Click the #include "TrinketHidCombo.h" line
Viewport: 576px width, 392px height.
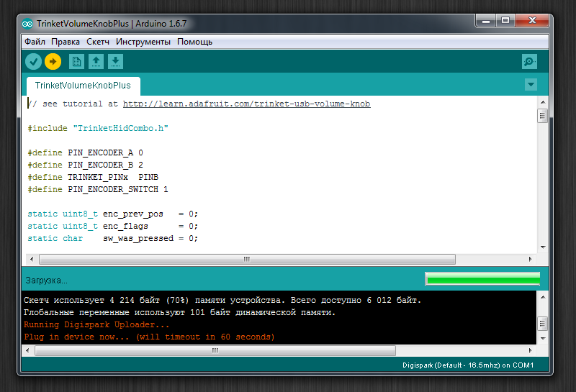click(98, 129)
